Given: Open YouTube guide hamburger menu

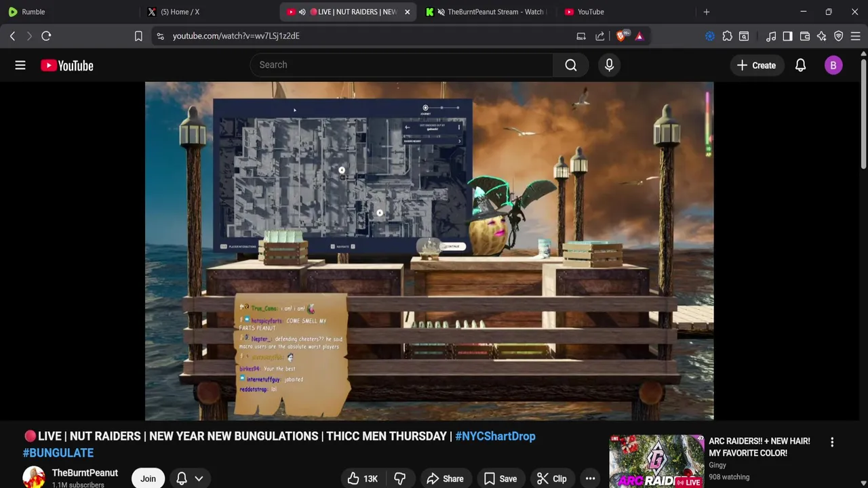Looking at the screenshot, I should click(20, 65).
